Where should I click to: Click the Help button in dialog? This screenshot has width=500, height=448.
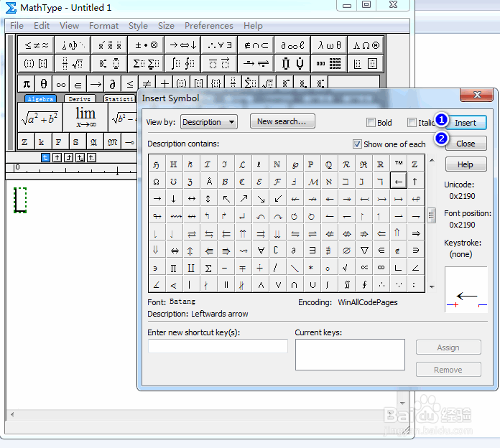click(466, 164)
